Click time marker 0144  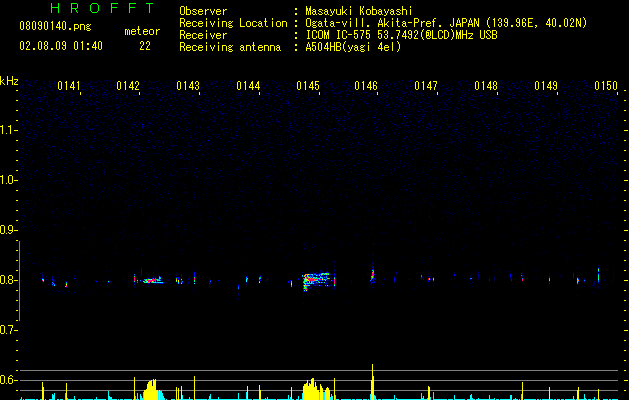248,86
